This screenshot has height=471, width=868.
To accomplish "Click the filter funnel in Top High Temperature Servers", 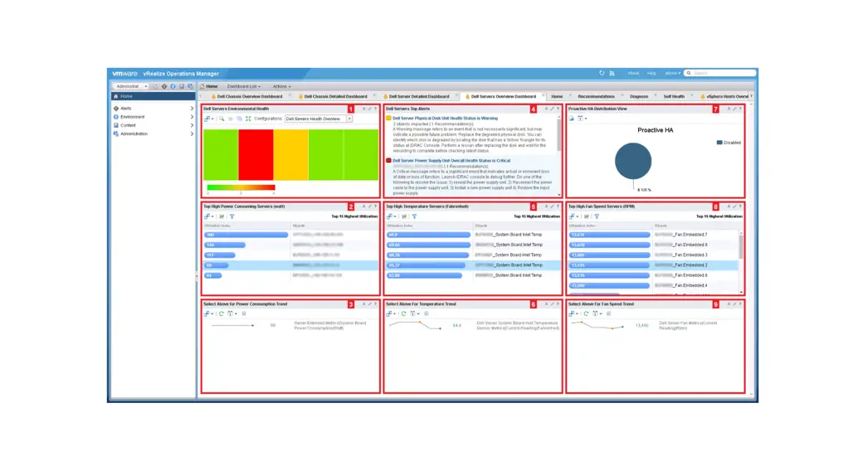I will [414, 216].
